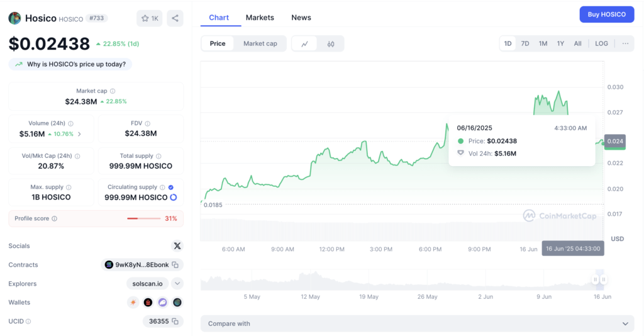The height and width of the screenshot is (336, 644).
Task: Click the 9wK8yN...8Ebonk contract pill
Action: 142,265
